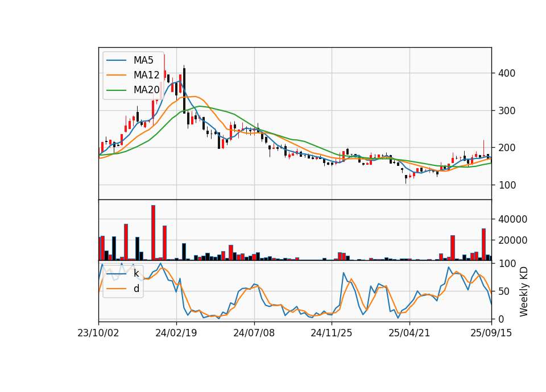Click the d legend label in KD panel
Image resolution: width=546 pixels, height=392 pixels.
coord(136,289)
